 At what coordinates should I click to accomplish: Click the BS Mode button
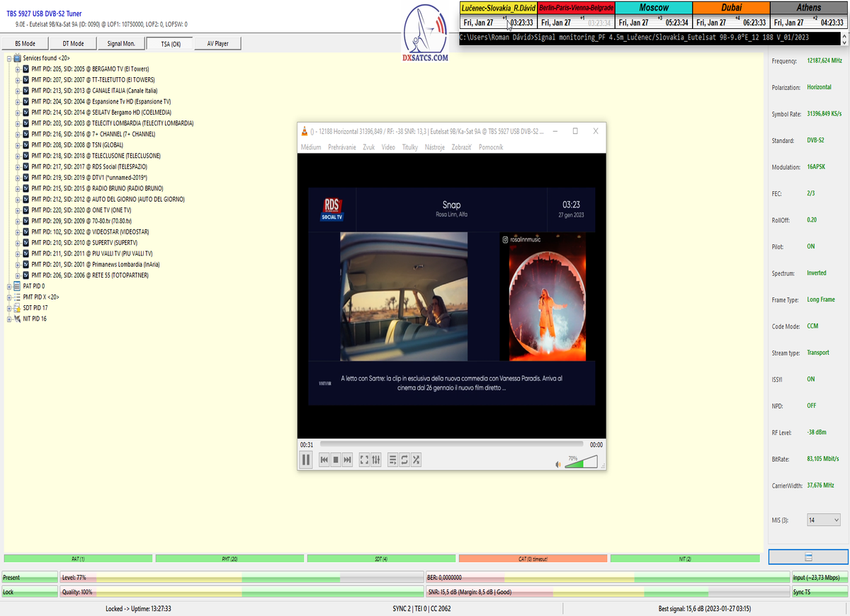(x=25, y=44)
